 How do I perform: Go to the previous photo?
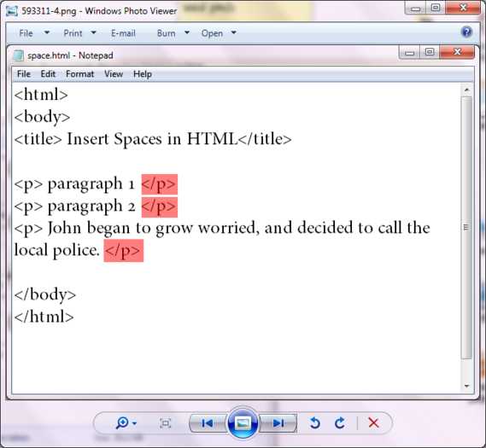click(208, 423)
